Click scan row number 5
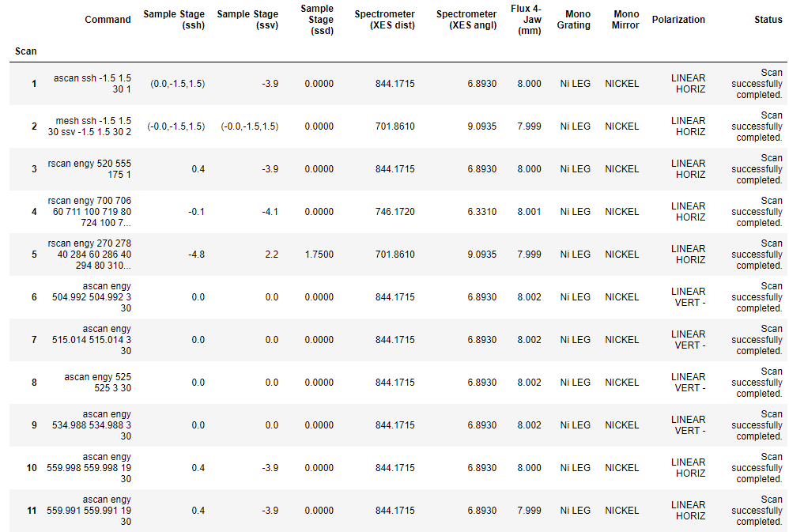 34,255
